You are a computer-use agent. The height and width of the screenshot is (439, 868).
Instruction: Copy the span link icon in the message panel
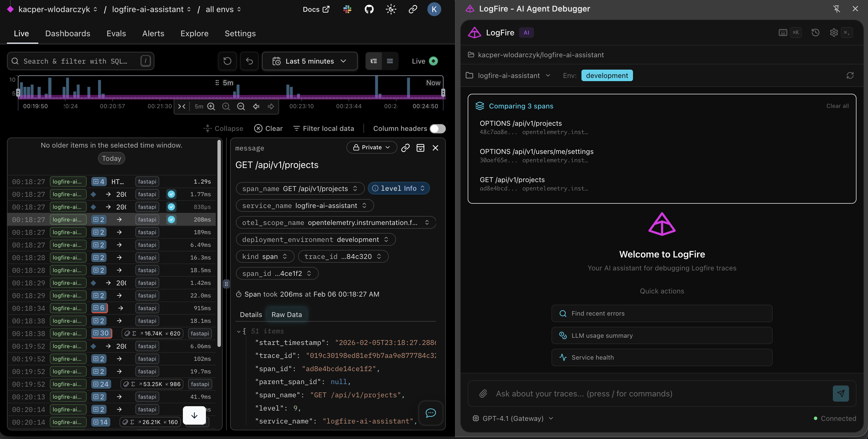(405, 148)
